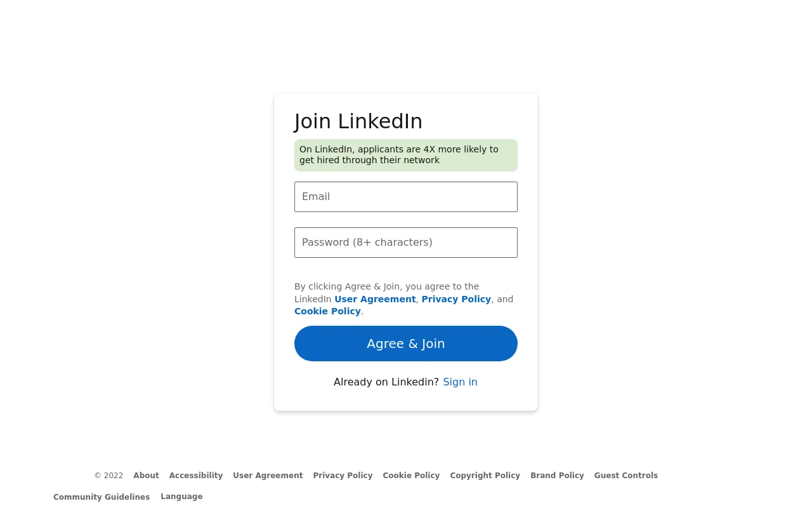812x508 pixels.
Task: Select Privacy Policy in the footer
Action: 343,476
